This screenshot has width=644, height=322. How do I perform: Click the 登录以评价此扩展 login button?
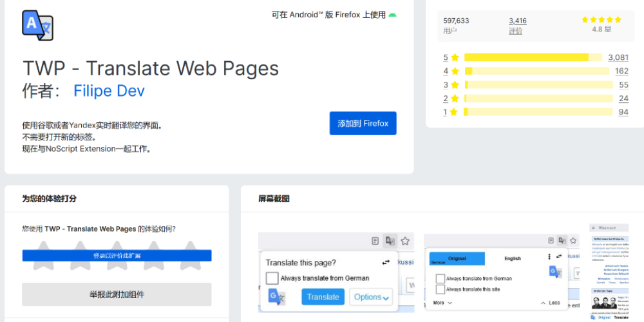click(x=117, y=256)
